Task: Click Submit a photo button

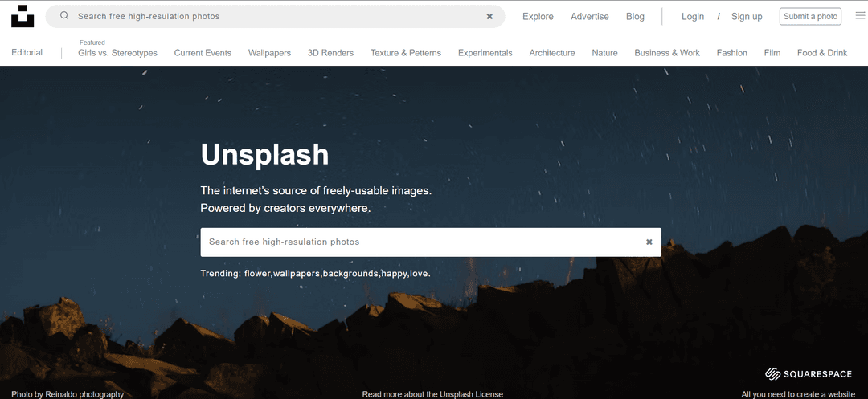Action: 810,17
